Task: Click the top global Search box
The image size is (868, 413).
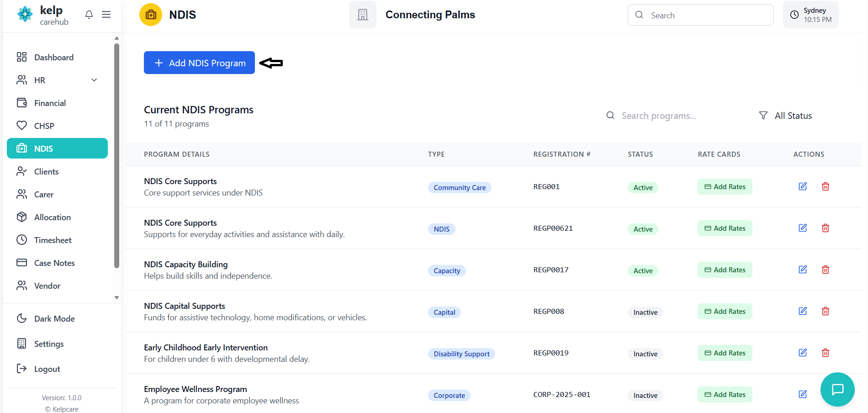Action: 701,15
